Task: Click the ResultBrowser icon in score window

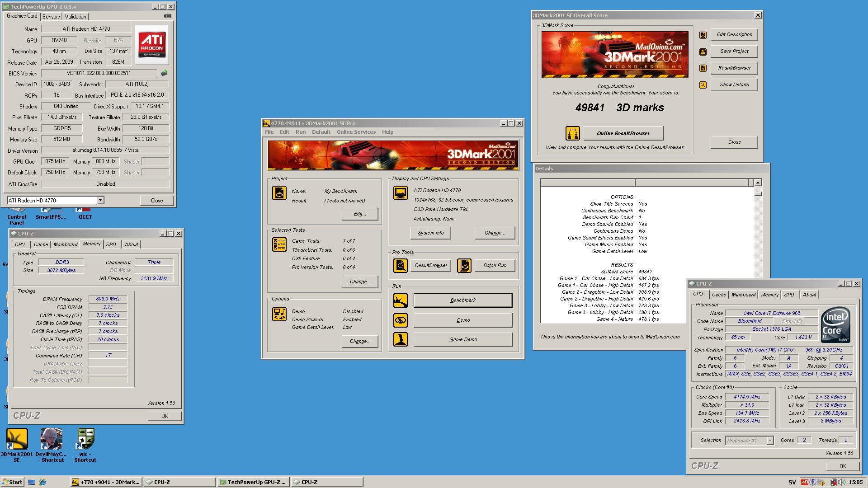Action: tap(703, 68)
